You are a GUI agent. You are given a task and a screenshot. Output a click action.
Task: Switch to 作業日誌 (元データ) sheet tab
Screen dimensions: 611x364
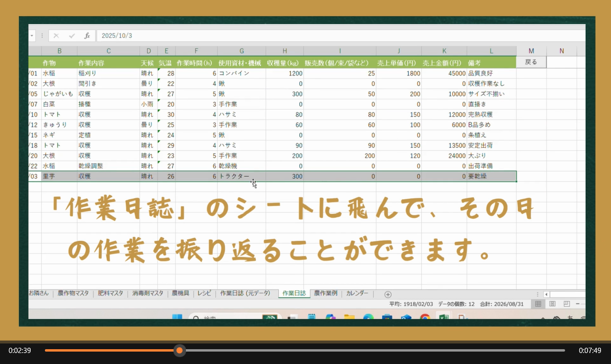[245, 294]
